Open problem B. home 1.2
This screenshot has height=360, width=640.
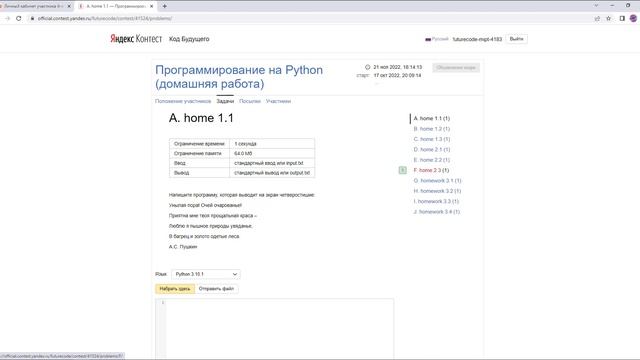tap(431, 129)
